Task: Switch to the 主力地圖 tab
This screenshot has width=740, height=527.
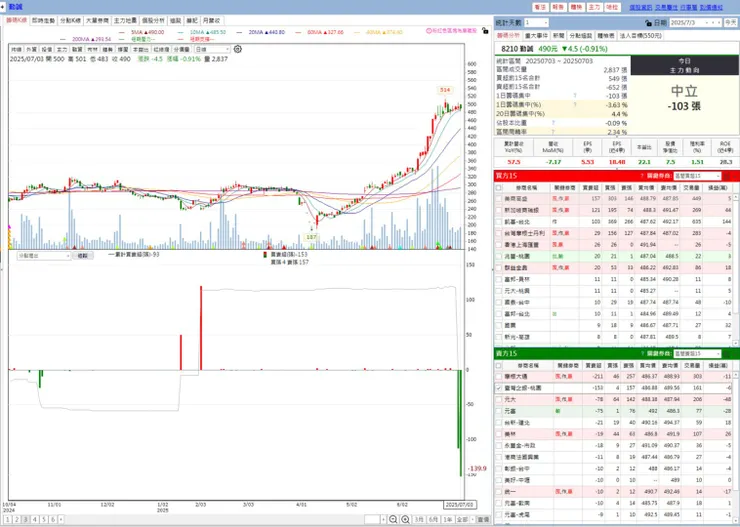Action: 125,21
